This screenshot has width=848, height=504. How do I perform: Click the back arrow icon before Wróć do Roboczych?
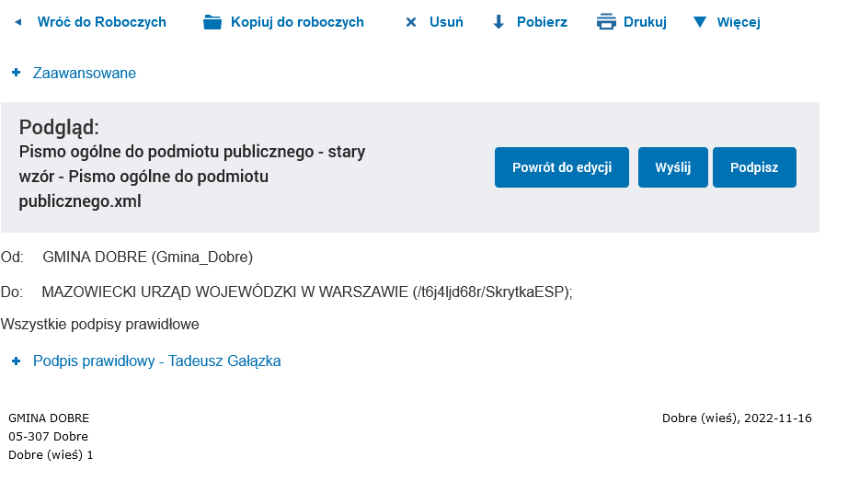pyautogui.click(x=17, y=22)
